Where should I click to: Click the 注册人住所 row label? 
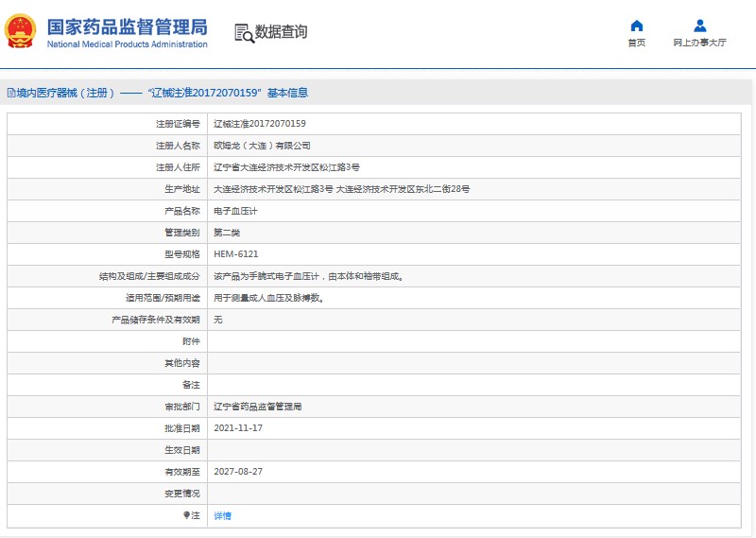point(178,167)
